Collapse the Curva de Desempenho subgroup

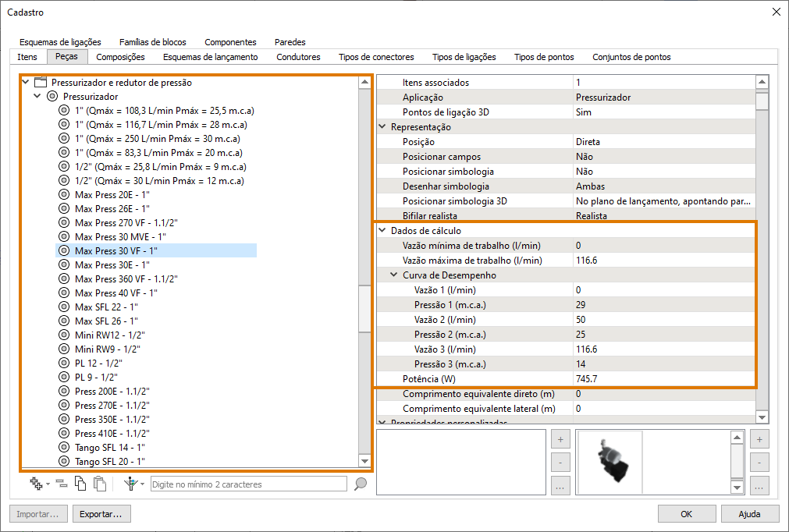click(x=394, y=275)
